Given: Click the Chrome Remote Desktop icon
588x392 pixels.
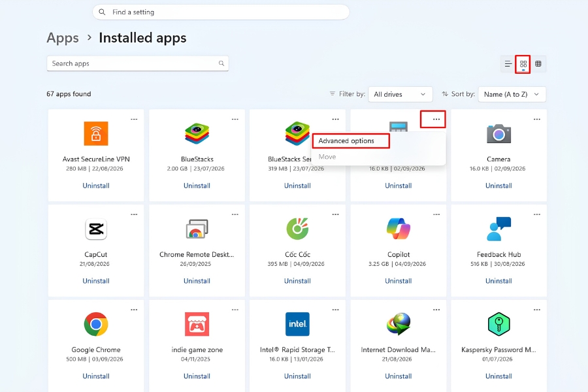Looking at the screenshot, I should tap(197, 229).
